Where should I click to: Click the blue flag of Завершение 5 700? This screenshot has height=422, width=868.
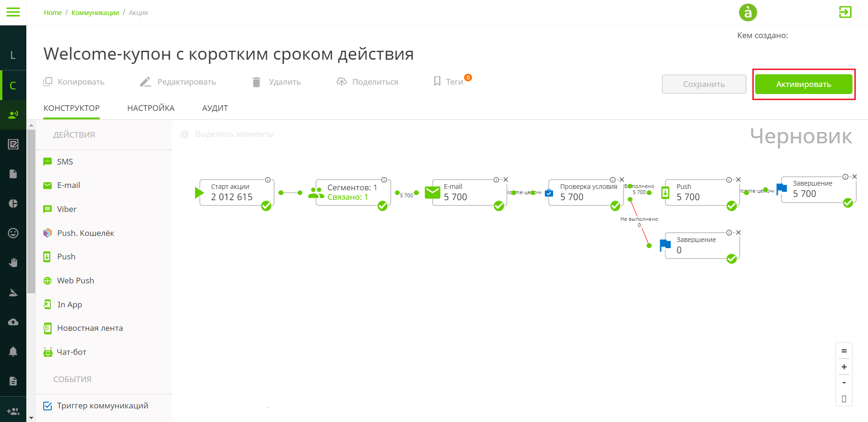click(781, 189)
